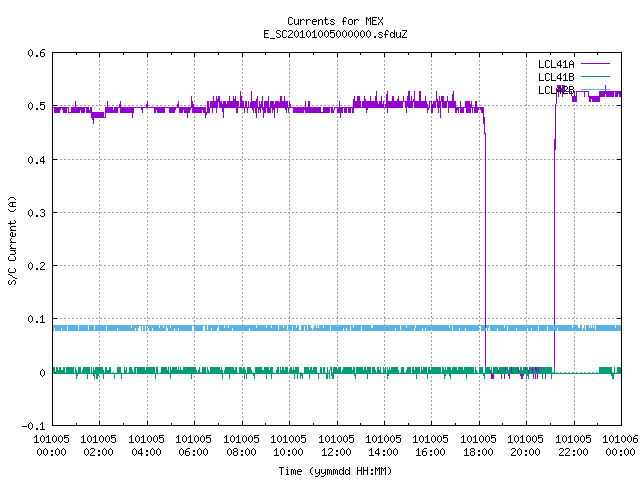This screenshot has height=480, width=640.
Task: Click the LCL41B legend label
Action: [556, 77]
